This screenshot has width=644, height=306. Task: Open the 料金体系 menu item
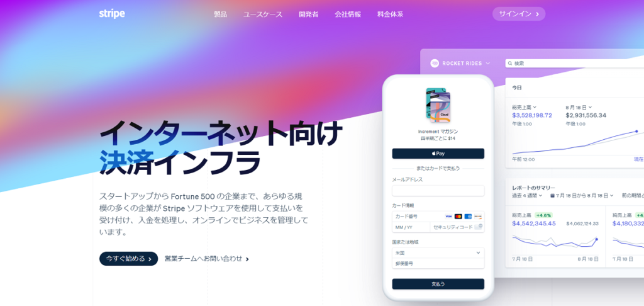point(390,14)
